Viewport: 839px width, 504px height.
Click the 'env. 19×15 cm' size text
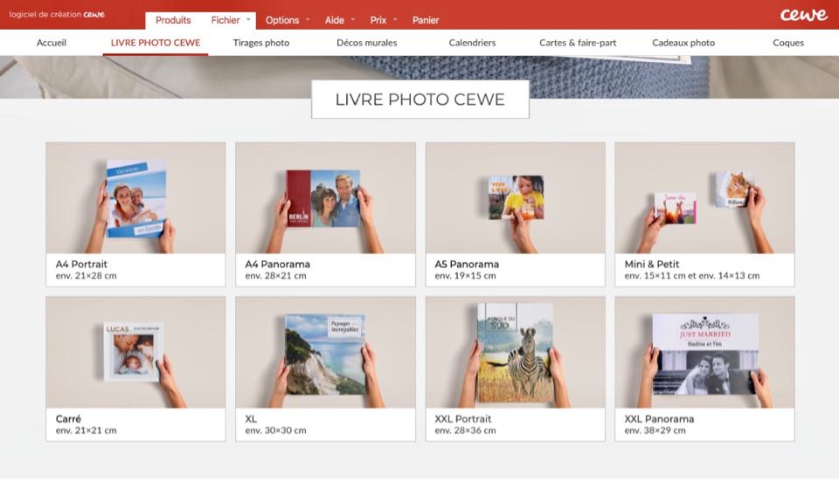(x=465, y=276)
